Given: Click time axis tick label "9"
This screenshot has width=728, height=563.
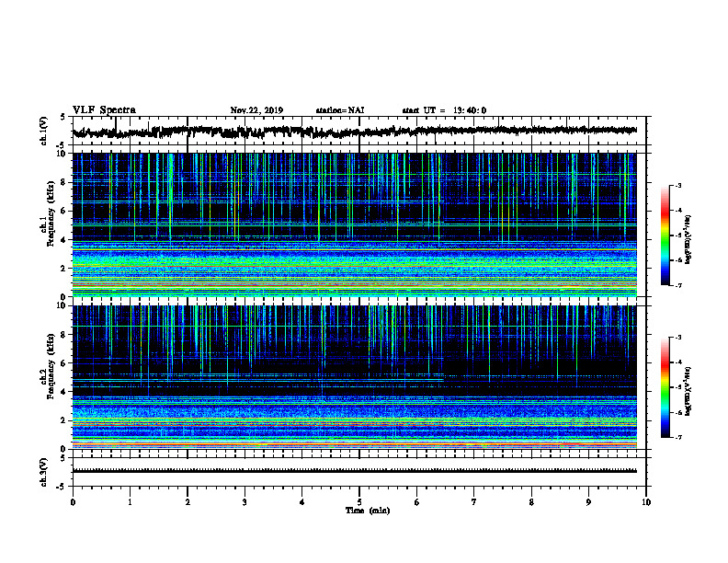Looking at the screenshot, I should (x=588, y=502).
